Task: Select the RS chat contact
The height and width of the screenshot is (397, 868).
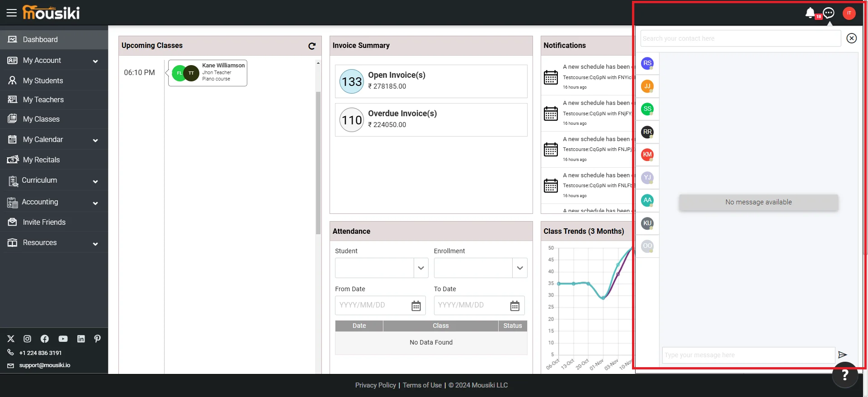Action: click(647, 63)
